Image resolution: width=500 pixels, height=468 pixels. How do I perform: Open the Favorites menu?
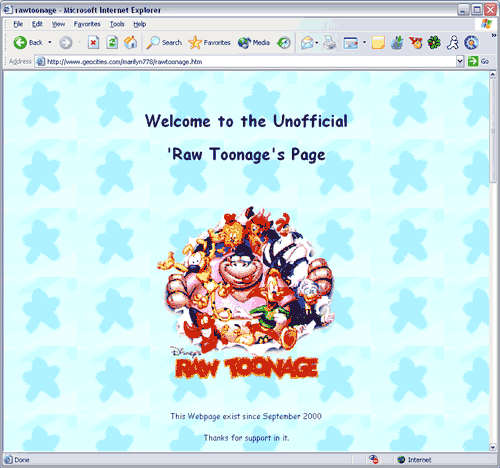[87, 24]
